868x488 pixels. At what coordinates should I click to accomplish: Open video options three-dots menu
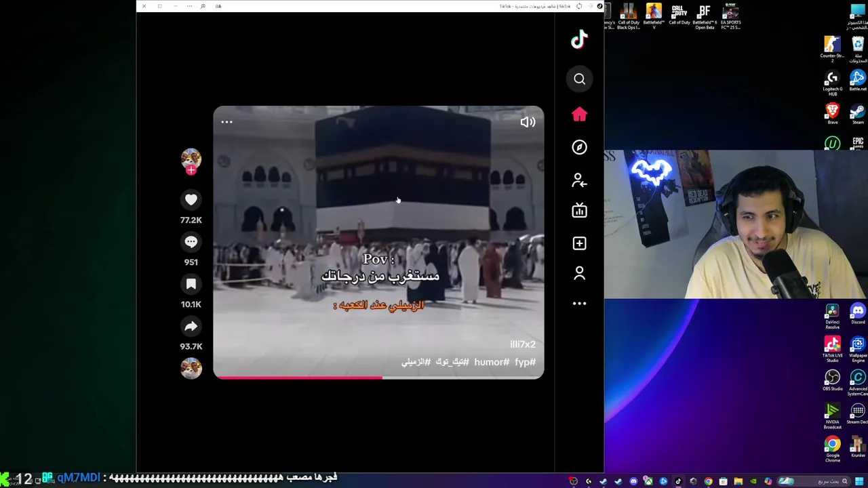pos(226,122)
